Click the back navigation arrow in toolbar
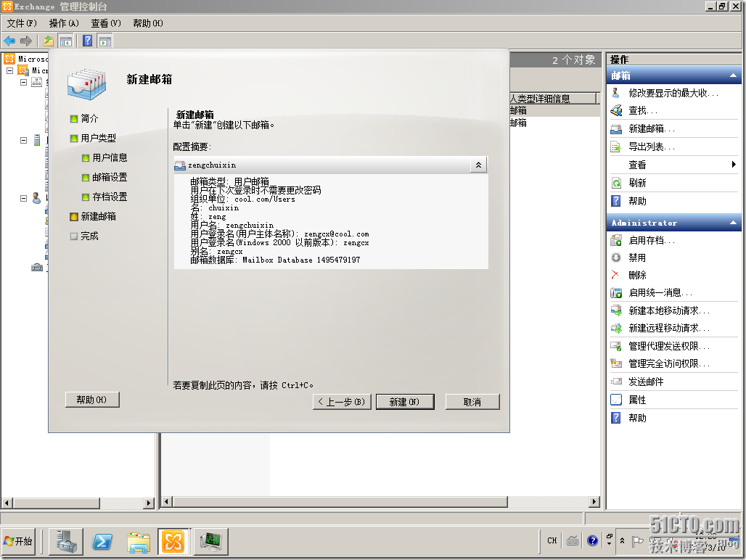Screen dimensions: 746x560 [x=9, y=41]
